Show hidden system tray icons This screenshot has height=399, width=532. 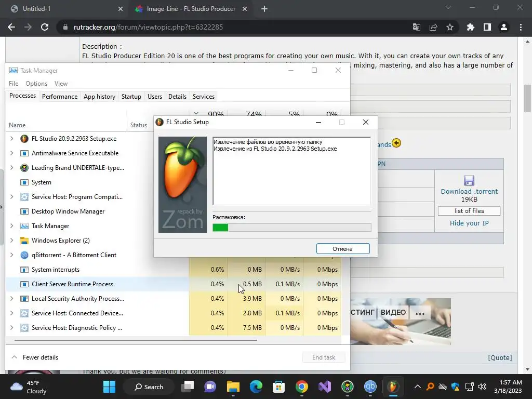pos(418,387)
